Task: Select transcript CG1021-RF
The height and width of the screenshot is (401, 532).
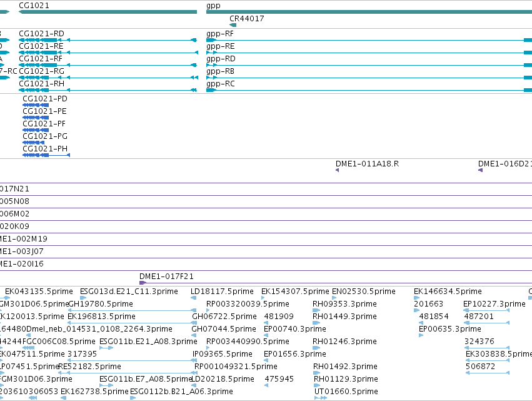Action: pos(41,59)
